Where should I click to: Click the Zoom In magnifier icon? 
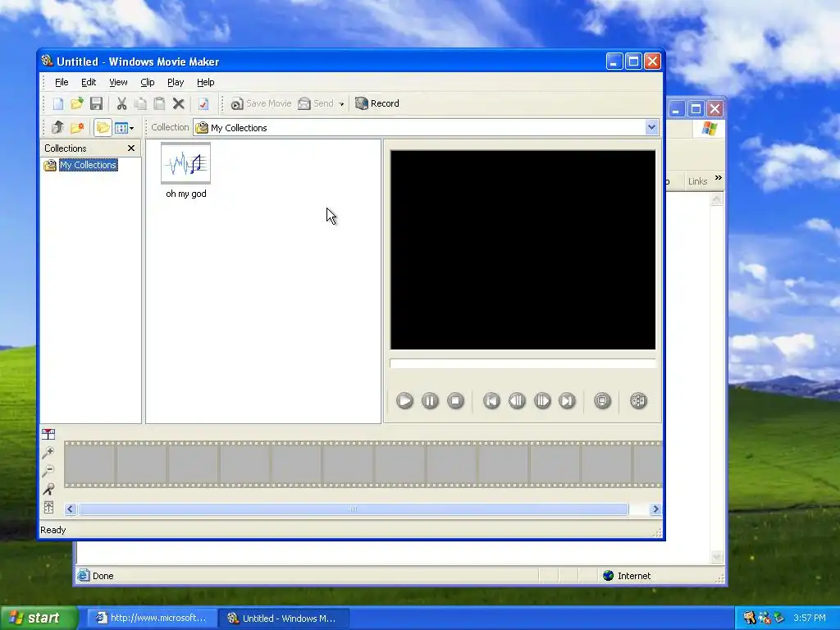(x=48, y=453)
